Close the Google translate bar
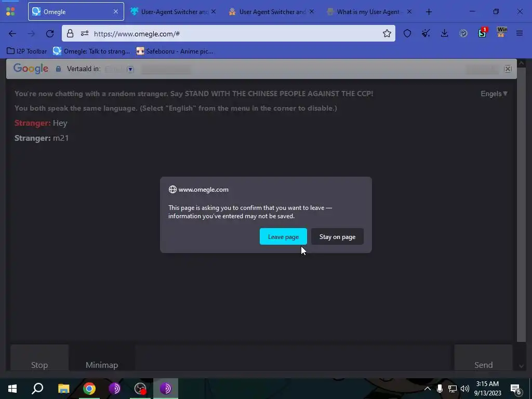532x399 pixels. pyautogui.click(x=508, y=69)
